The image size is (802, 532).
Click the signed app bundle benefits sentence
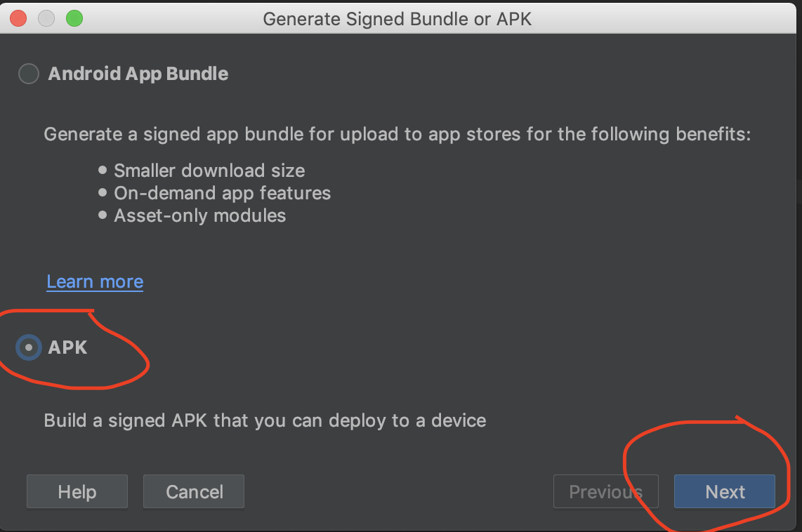click(x=397, y=135)
